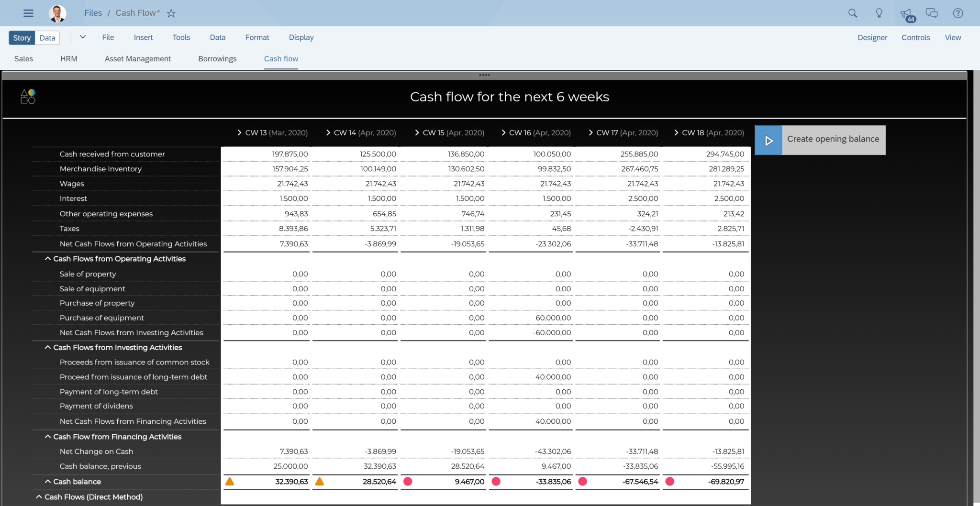Viewport: 980px width, 506px height.
Task: Open the discussions chat icon
Action: [932, 13]
